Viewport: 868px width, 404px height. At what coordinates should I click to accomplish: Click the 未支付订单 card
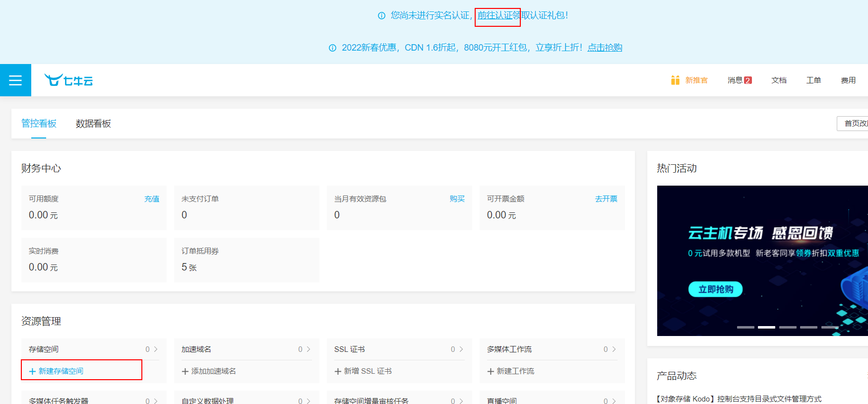(247, 208)
